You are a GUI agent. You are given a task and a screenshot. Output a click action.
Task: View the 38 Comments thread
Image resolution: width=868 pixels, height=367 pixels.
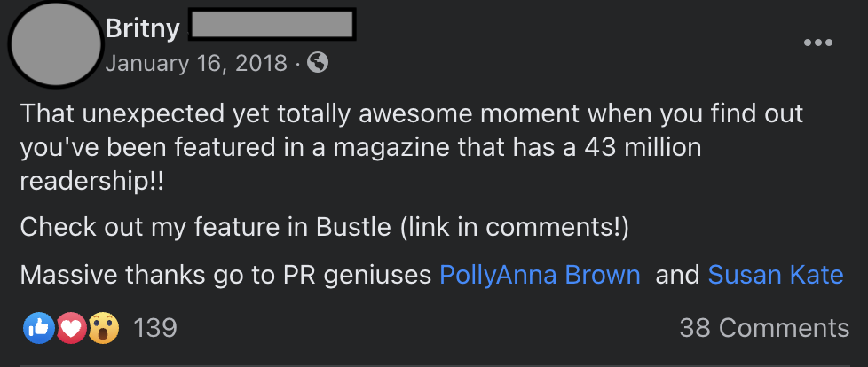tap(764, 328)
